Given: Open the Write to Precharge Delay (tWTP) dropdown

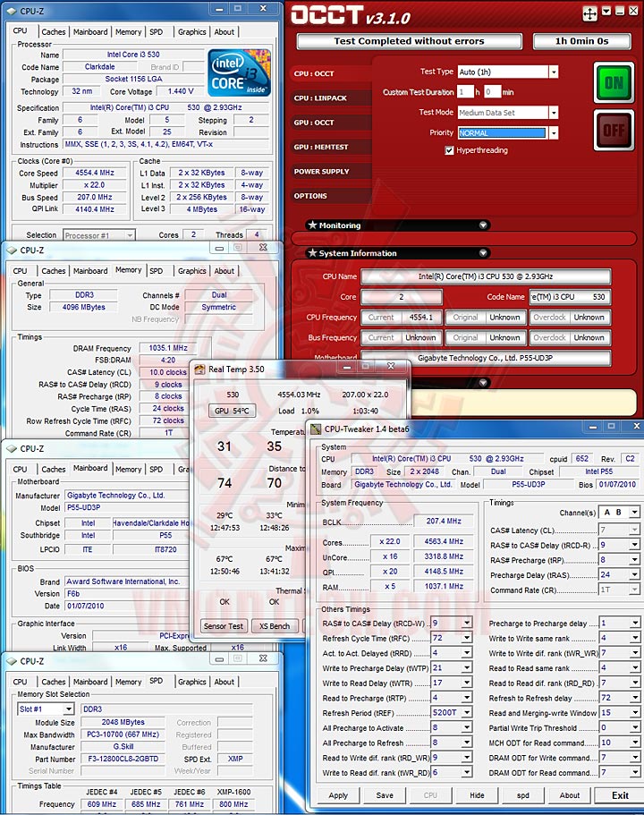Looking at the screenshot, I should (467, 668).
